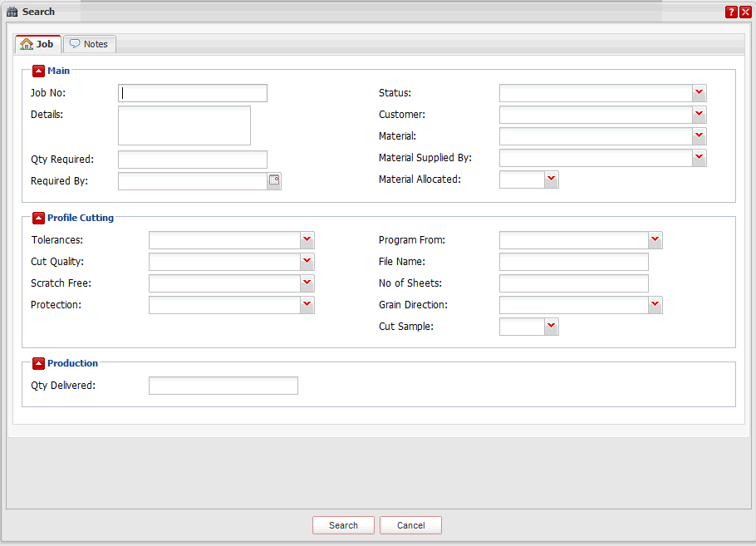Switch to the Notes tab

pos(89,44)
